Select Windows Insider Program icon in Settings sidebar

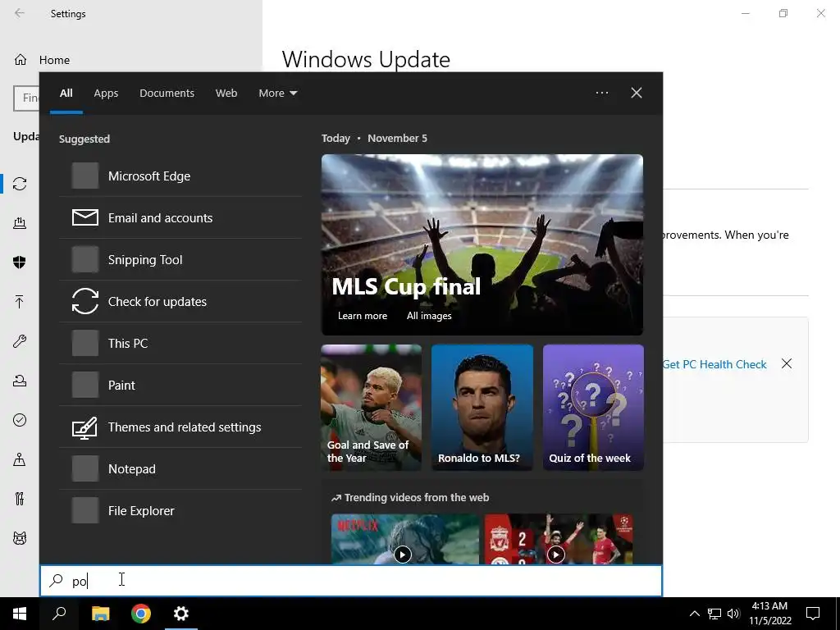[20, 538]
